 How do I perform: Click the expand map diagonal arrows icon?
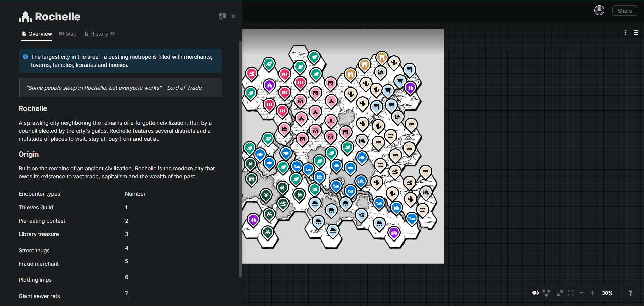click(x=560, y=293)
